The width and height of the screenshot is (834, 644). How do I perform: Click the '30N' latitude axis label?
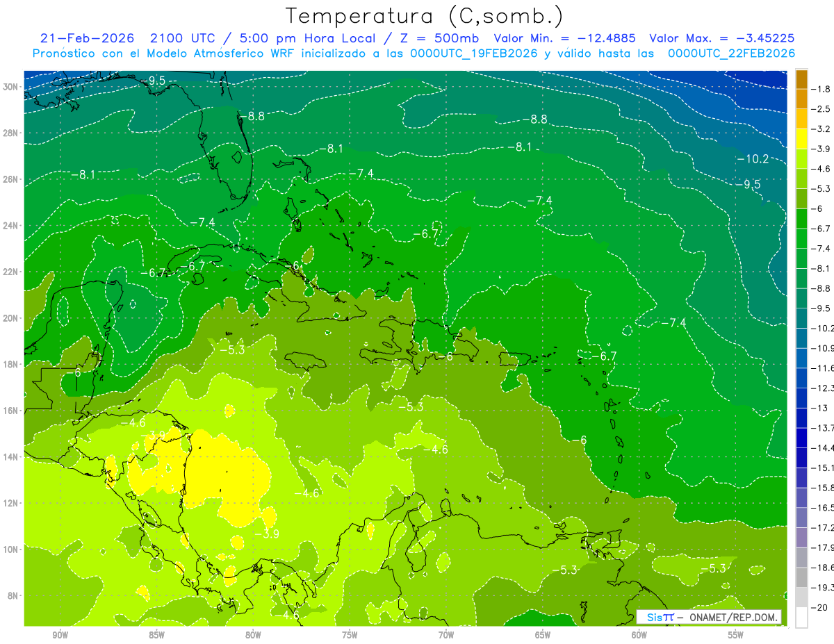12,87
